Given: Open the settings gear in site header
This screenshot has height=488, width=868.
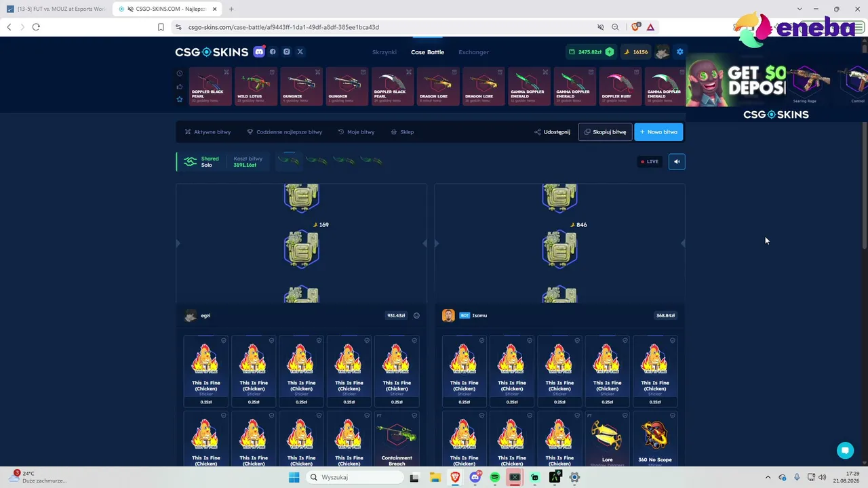Looking at the screenshot, I should [679, 52].
